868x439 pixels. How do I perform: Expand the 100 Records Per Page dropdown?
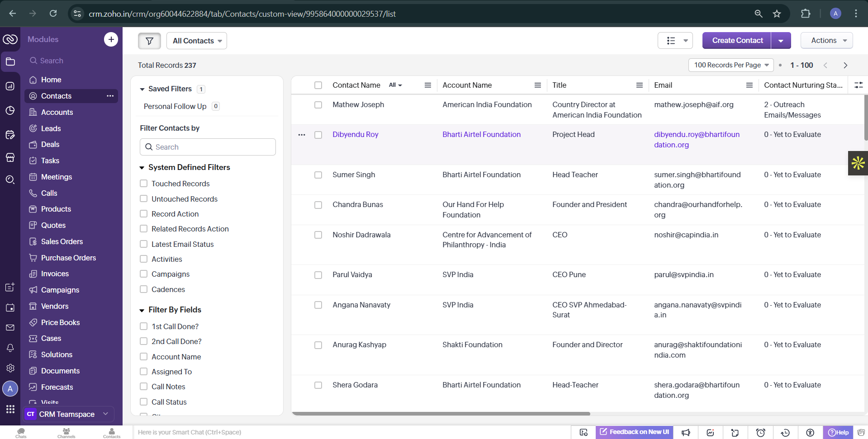[731, 65]
